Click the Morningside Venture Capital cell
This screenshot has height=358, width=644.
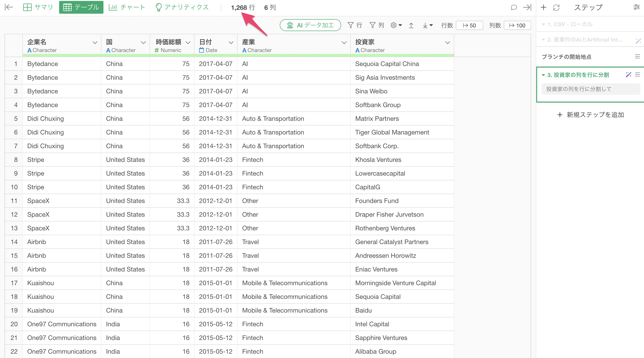(x=402, y=283)
